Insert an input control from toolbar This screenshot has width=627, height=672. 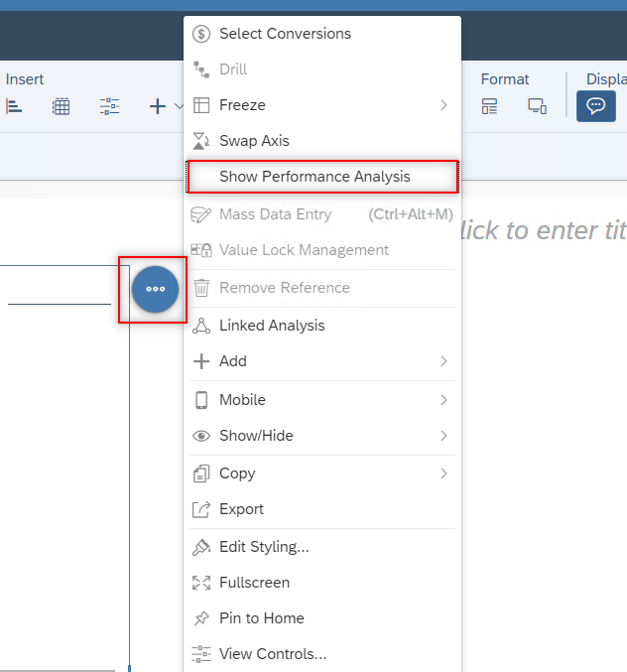tap(110, 106)
